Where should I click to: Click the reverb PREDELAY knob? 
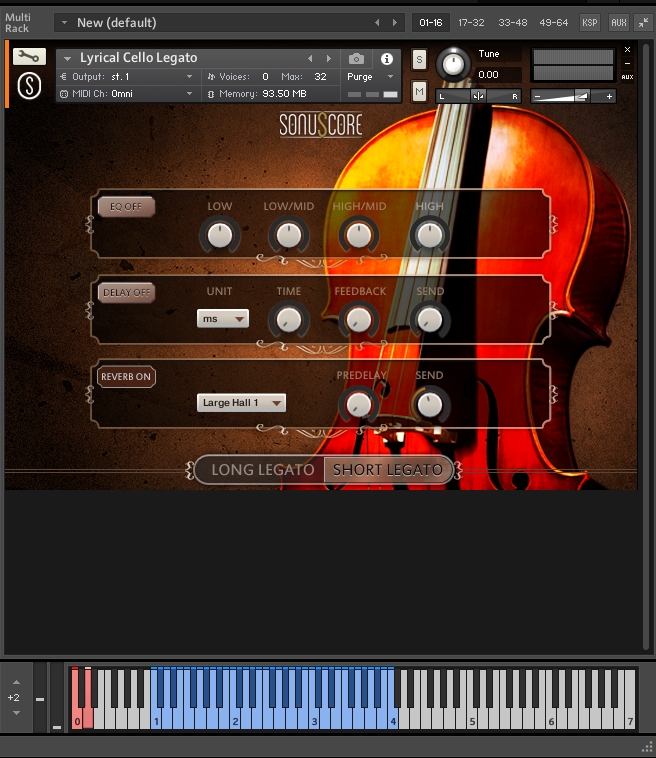tap(359, 405)
